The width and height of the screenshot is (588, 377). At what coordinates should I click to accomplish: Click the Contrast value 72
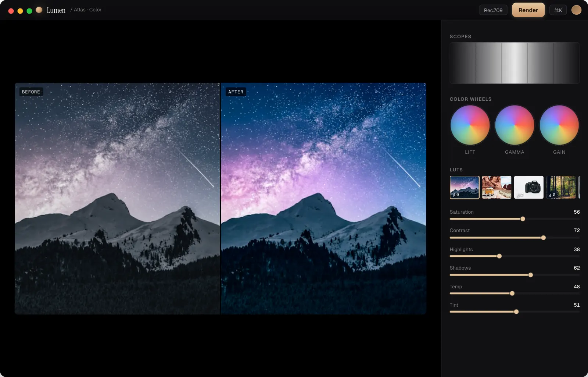tap(577, 230)
